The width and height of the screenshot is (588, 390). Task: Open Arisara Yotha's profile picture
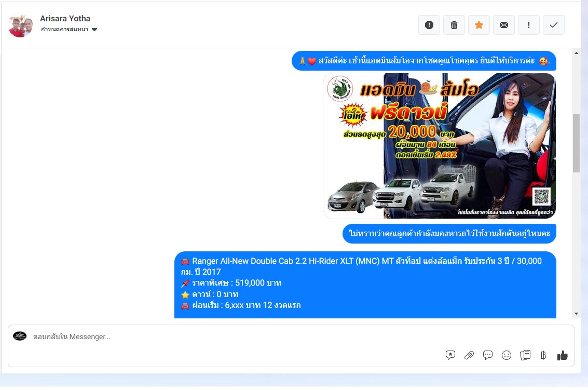21,25
